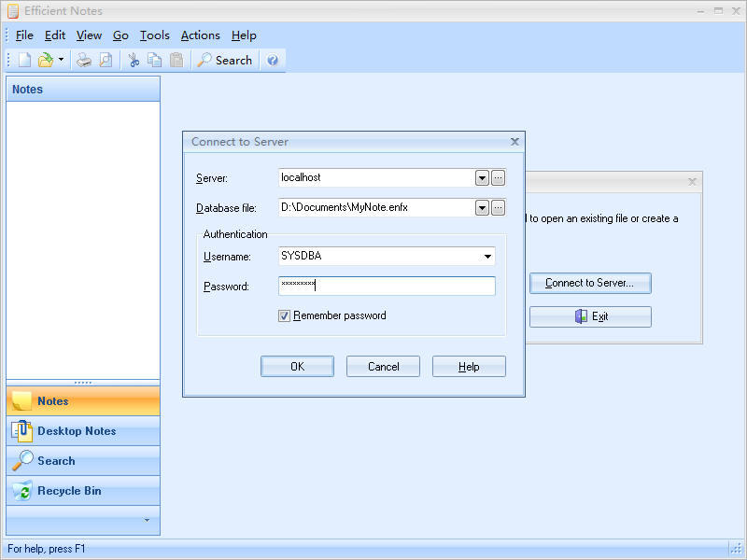Toggle the Remember password checkbox
This screenshot has width=747, height=560.
click(x=285, y=315)
